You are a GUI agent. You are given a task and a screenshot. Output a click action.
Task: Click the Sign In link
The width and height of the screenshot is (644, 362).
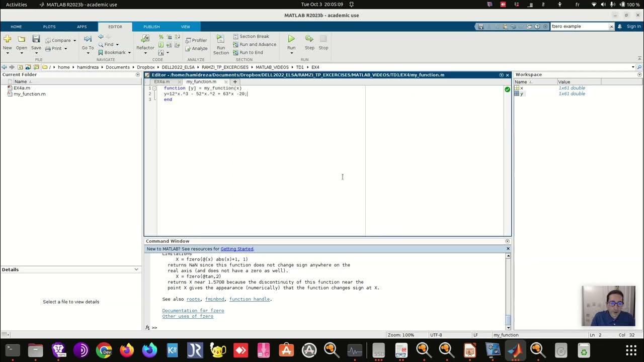point(634,26)
